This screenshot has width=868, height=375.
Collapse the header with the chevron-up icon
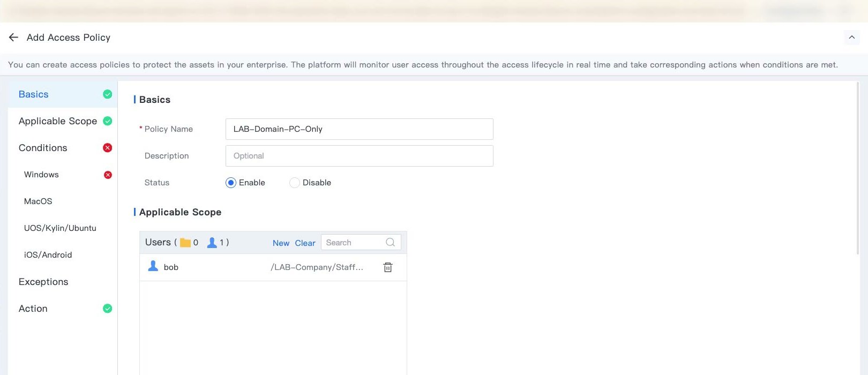pyautogui.click(x=851, y=37)
